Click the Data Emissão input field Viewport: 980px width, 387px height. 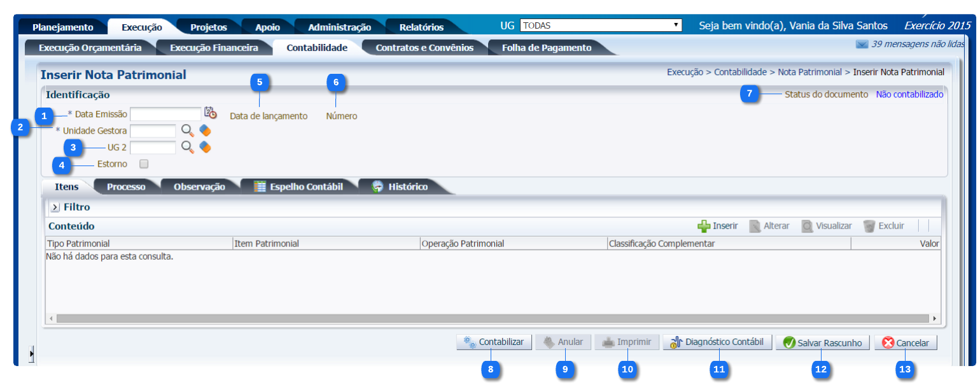pyautogui.click(x=165, y=114)
